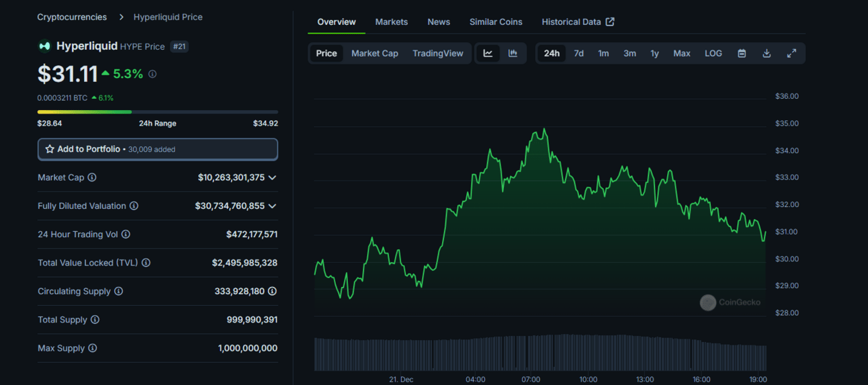Click the Hyperliquid Price breadcrumb
Image resolution: width=868 pixels, height=385 pixels.
(168, 17)
